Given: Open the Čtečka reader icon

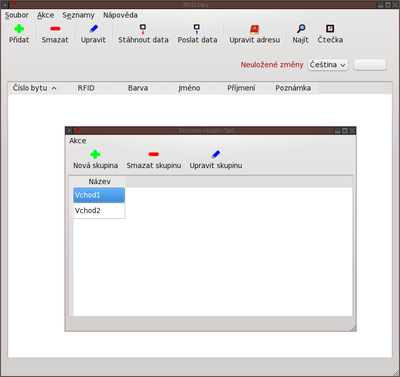Looking at the screenshot, I should [x=330, y=29].
